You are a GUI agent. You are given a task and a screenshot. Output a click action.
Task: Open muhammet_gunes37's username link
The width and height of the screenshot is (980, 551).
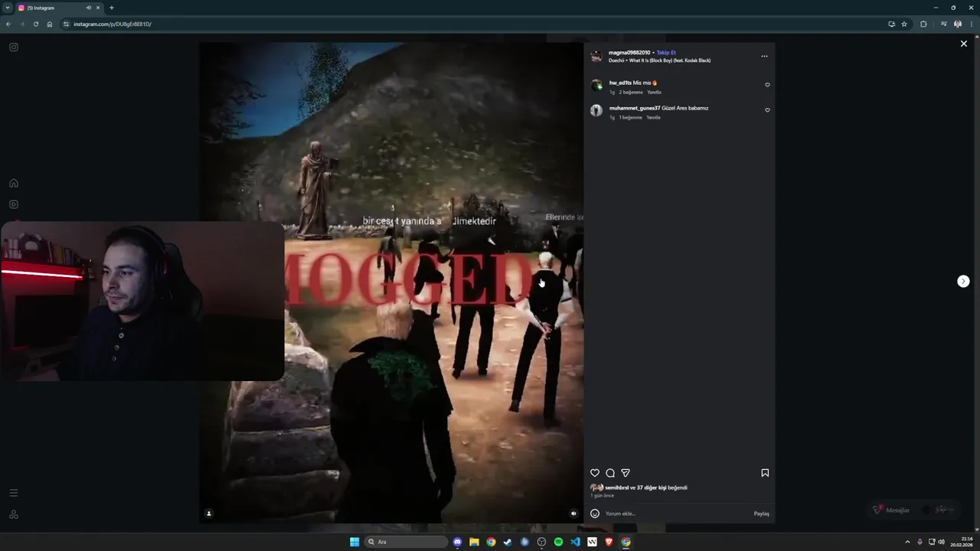635,108
